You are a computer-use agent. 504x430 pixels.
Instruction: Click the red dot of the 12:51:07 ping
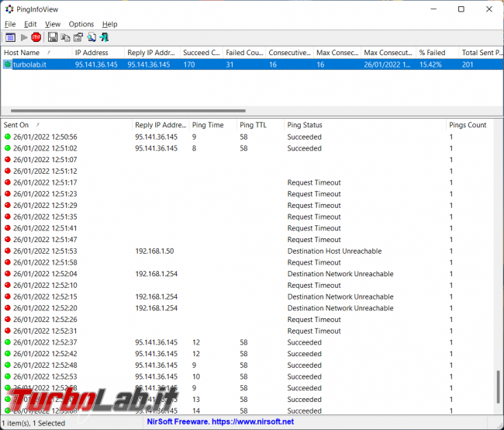coord(8,160)
